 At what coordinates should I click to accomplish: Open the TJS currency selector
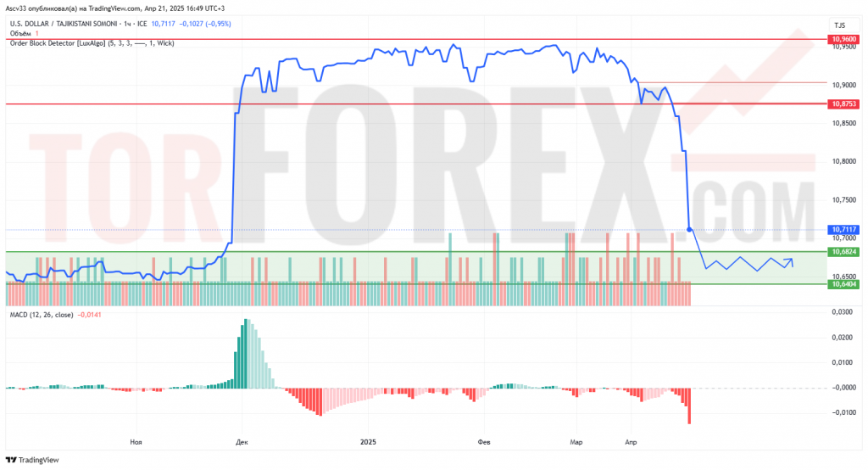coord(839,25)
